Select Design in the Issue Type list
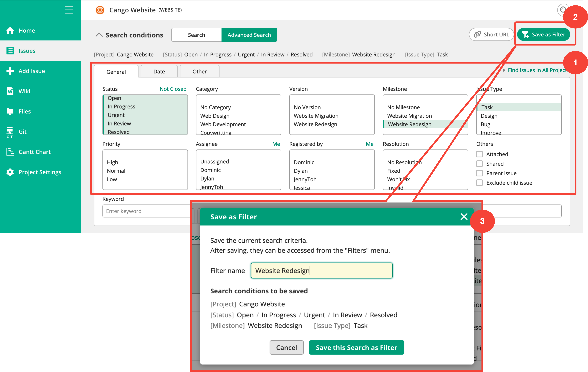The width and height of the screenshot is (588, 372). 519,116
